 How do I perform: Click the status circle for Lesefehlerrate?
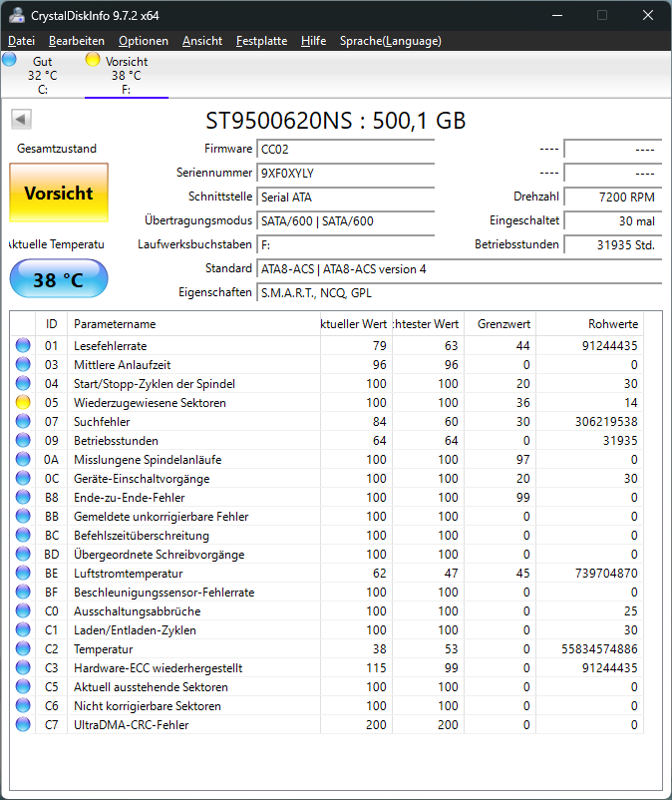(x=23, y=345)
